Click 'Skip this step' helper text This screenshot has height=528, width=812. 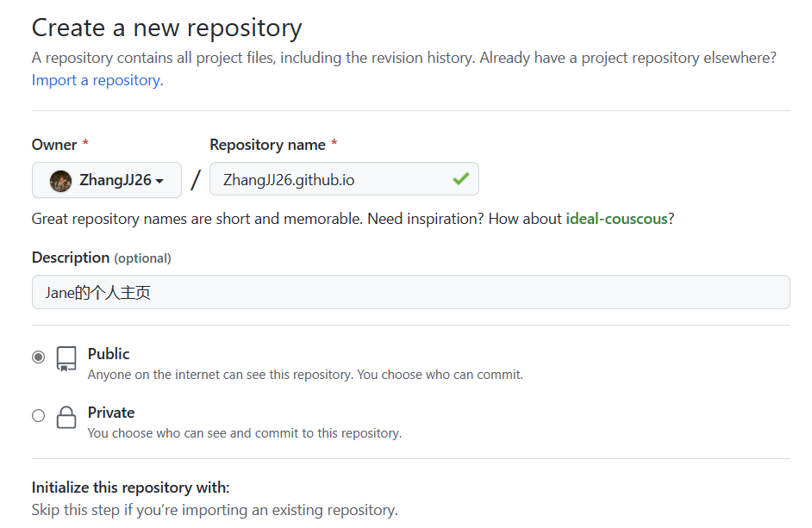pos(215,510)
